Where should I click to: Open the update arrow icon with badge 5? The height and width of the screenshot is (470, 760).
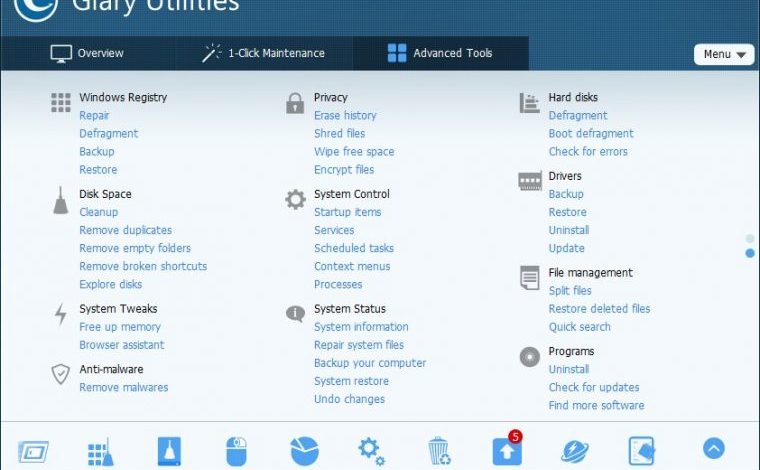pyautogui.click(x=507, y=449)
